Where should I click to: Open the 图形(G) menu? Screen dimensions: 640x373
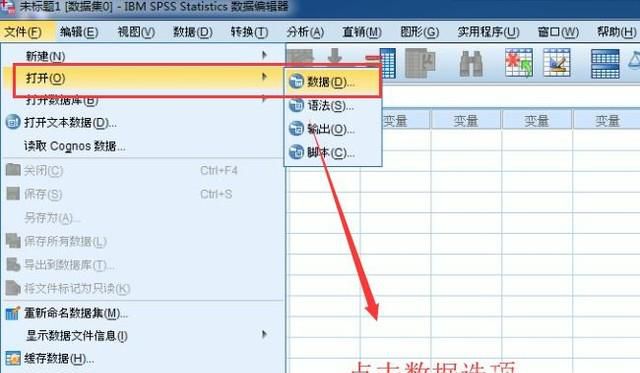click(x=420, y=32)
